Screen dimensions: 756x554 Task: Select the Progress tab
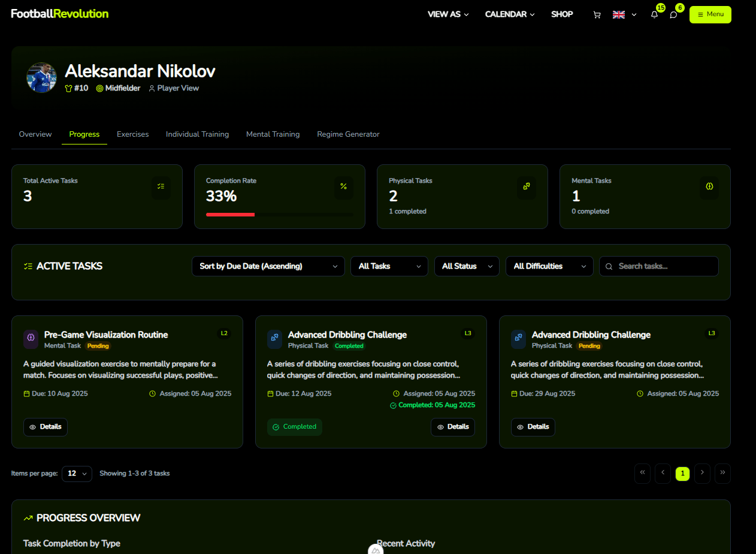point(84,134)
